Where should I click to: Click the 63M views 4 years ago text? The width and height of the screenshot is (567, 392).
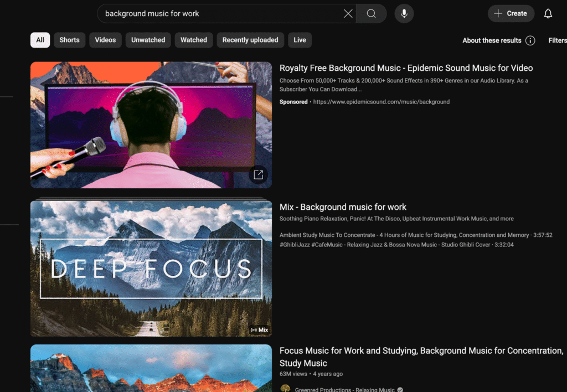(311, 374)
